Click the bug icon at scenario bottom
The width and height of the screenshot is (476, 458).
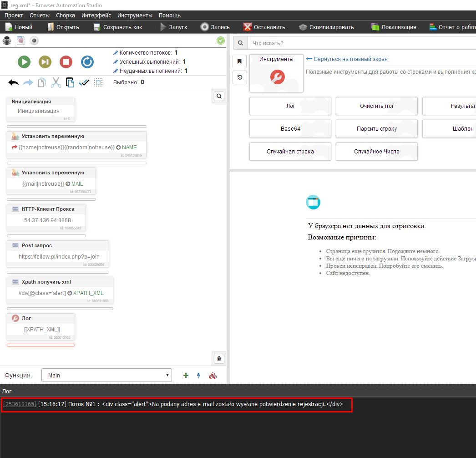[219, 359]
